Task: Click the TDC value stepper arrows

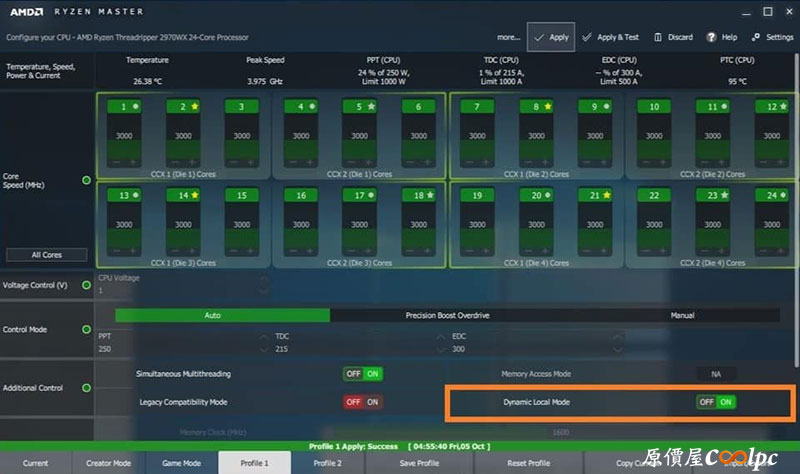Action: tap(440, 343)
